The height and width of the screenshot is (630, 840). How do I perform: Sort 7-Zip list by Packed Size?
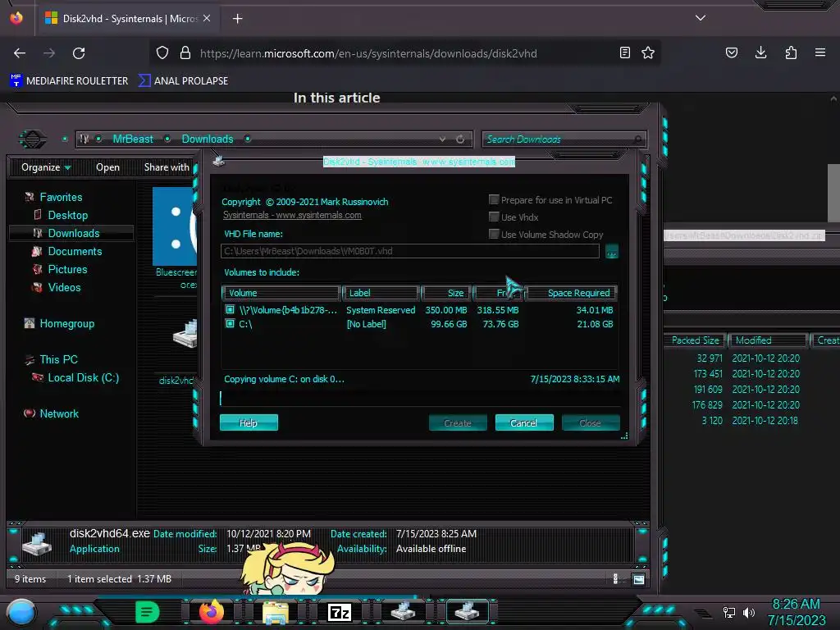pos(695,340)
